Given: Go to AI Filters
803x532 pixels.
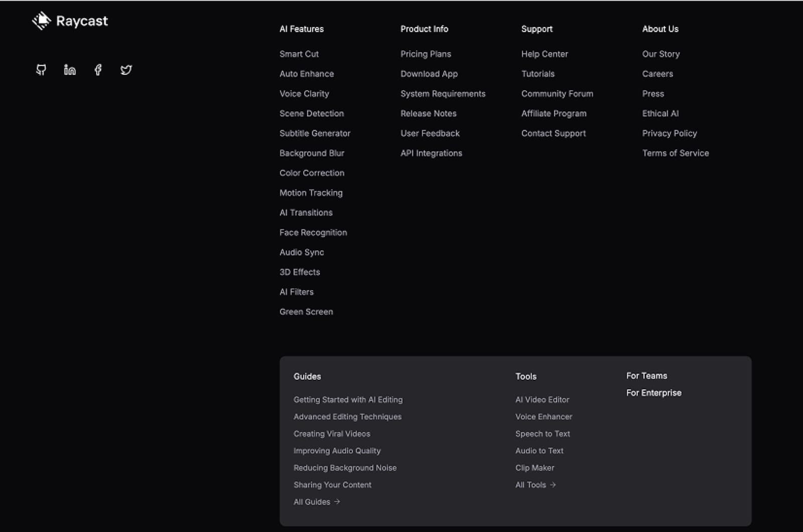Looking at the screenshot, I should 297,292.
